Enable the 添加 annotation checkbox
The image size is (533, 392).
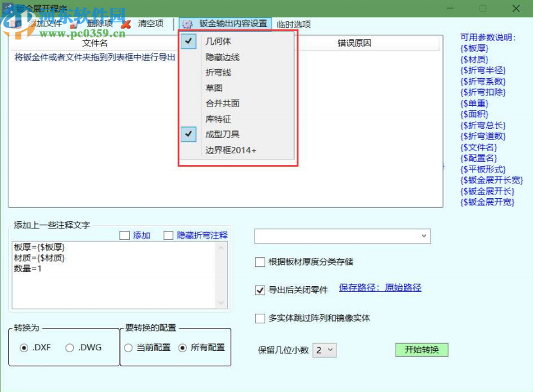coord(125,235)
